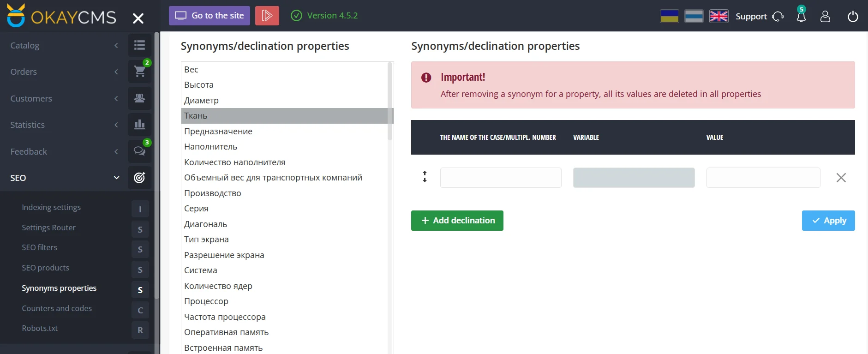
Task: Click the drag handle arrows for declination row
Action: pyautogui.click(x=425, y=177)
